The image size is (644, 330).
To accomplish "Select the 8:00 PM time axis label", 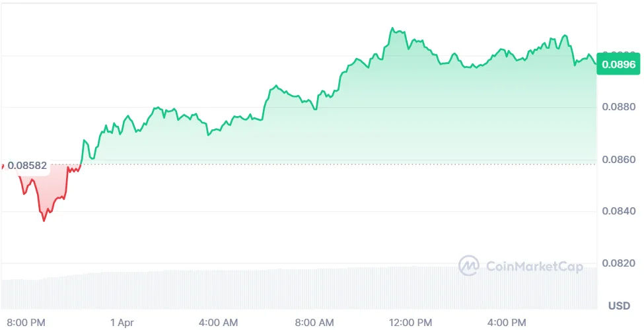I will pyautogui.click(x=27, y=323).
